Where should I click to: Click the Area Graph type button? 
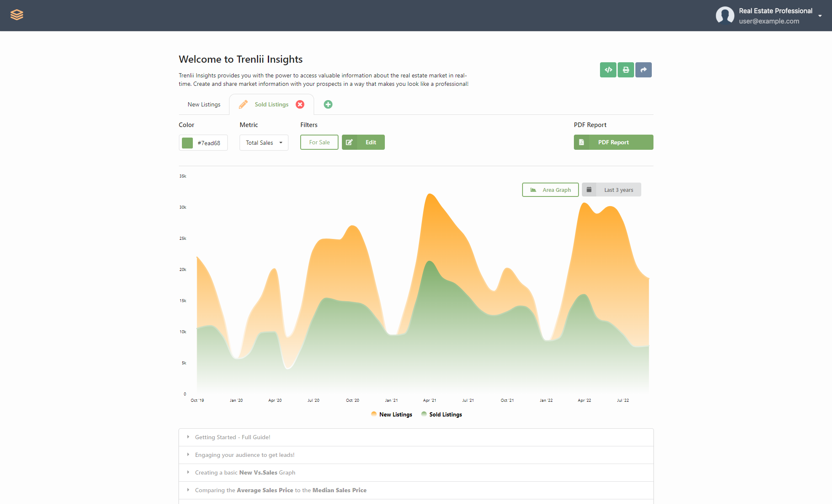550,190
